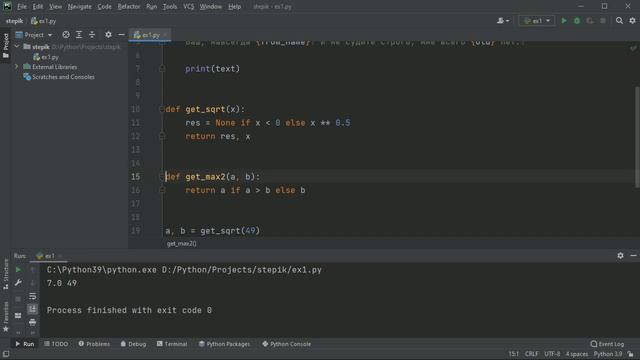The width and height of the screenshot is (640, 360).
Task: Open the Edit menu
Action: click(x=38, y=7)
